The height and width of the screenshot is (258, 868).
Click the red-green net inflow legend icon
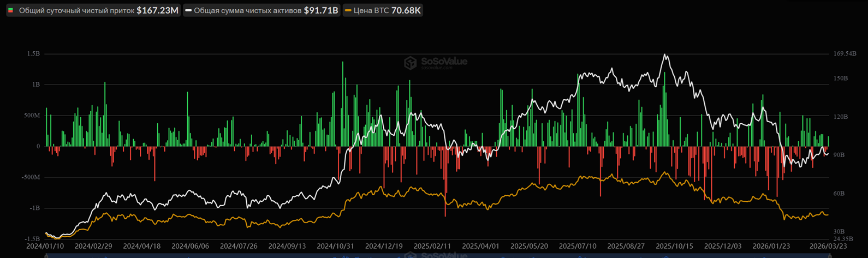point(11,10)
